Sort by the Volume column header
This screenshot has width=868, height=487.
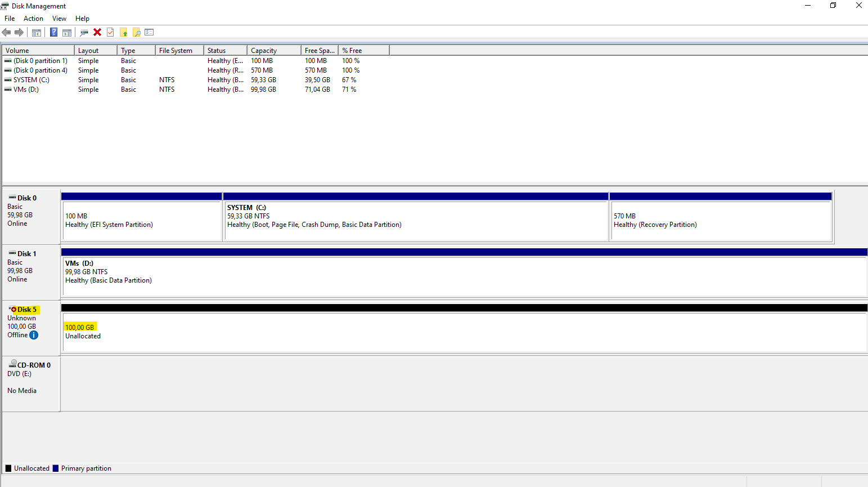38,51
